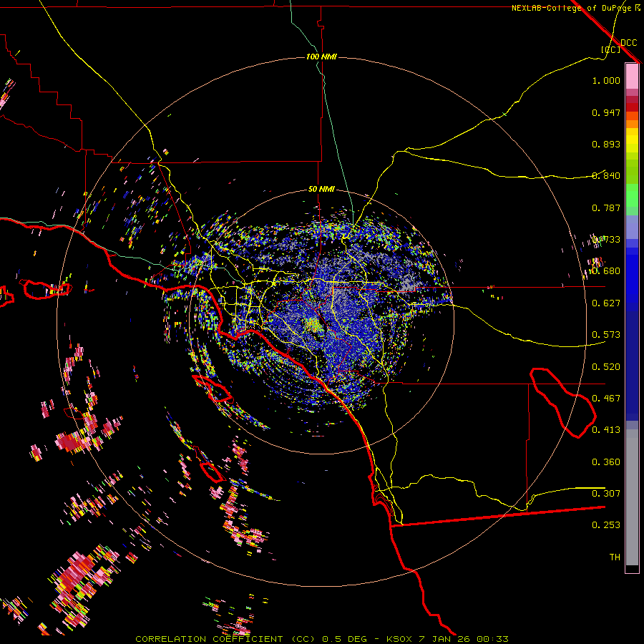Click the 0.253 scale value

click(x=606, y=525)
